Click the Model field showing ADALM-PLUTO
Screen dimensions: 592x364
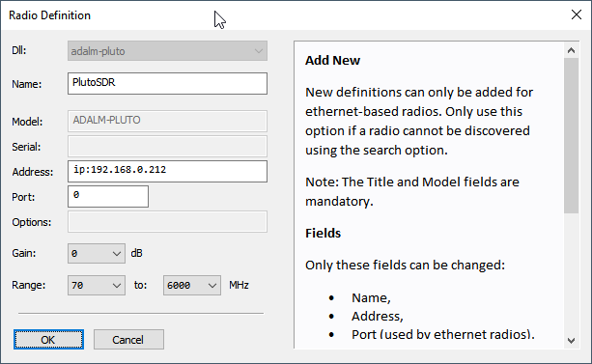pos(167,121)
